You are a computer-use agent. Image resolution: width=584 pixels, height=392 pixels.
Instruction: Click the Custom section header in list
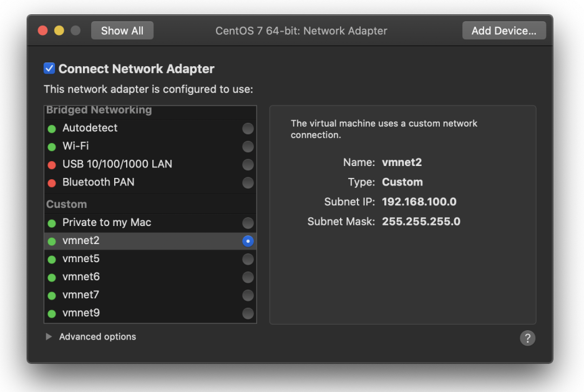[x=67, y=204]
